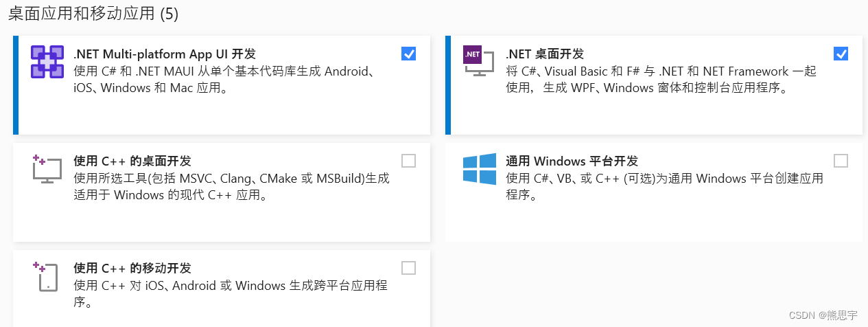The height and width of the screenshot is (327, 868).
Task: Uncheck the .NET Multi-platform App UI checkbox
Action: (x=408, y=54)
